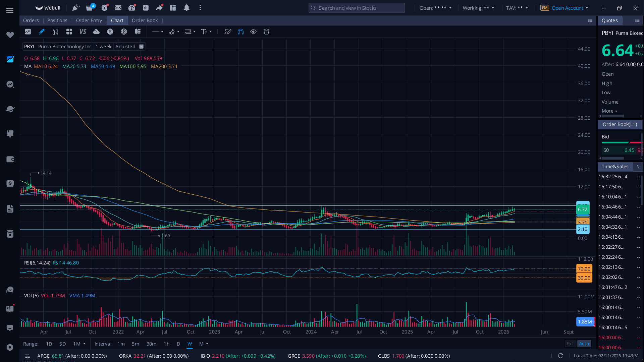Viewport: 644px width, 362px height.
Task: Open the three-dot more options menu
Action: (200, 8)
